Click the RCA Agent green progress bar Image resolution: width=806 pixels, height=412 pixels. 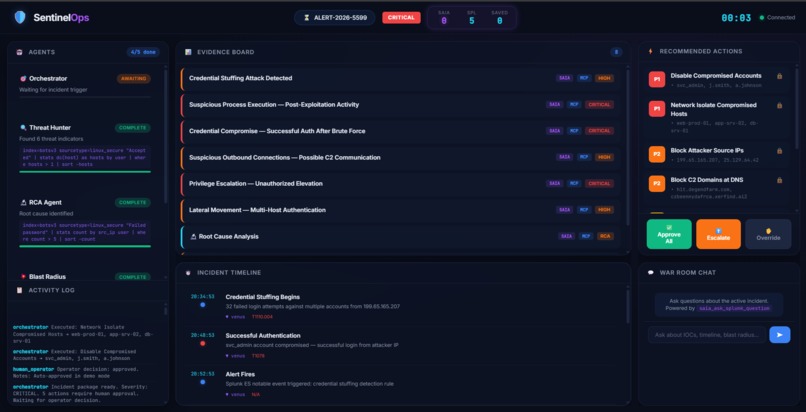[x=85, y=247]
